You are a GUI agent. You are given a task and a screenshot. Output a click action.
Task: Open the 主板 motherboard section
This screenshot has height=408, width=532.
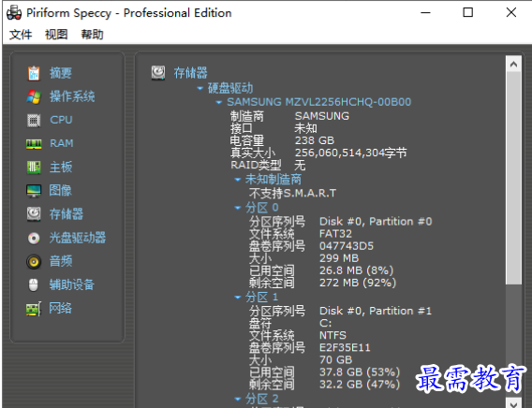[x=61, y=168]
